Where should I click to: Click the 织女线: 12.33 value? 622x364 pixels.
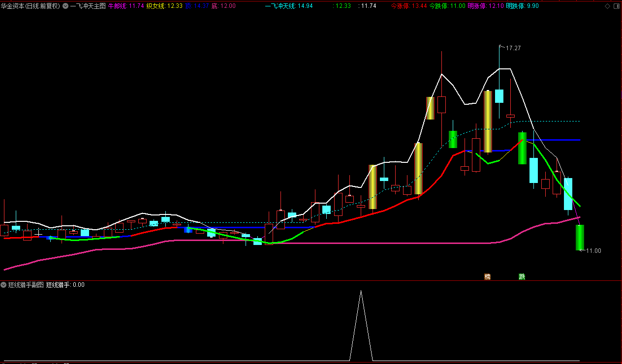[x=164, y=6]
